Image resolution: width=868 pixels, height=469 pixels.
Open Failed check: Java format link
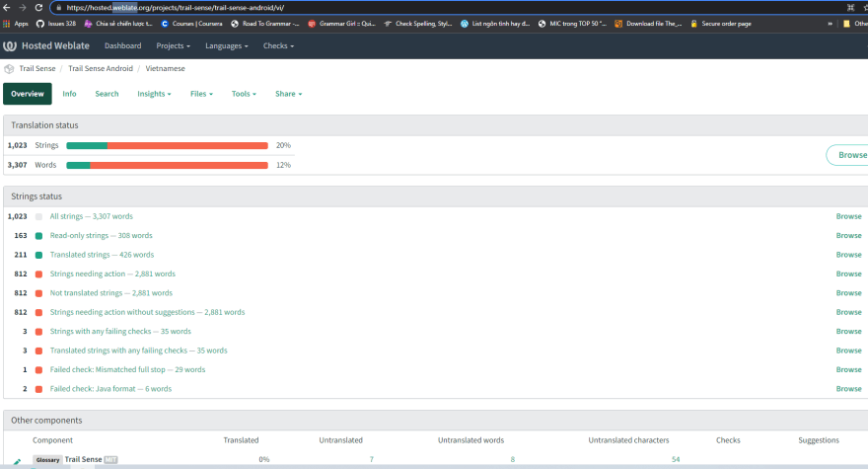(110, 389)
